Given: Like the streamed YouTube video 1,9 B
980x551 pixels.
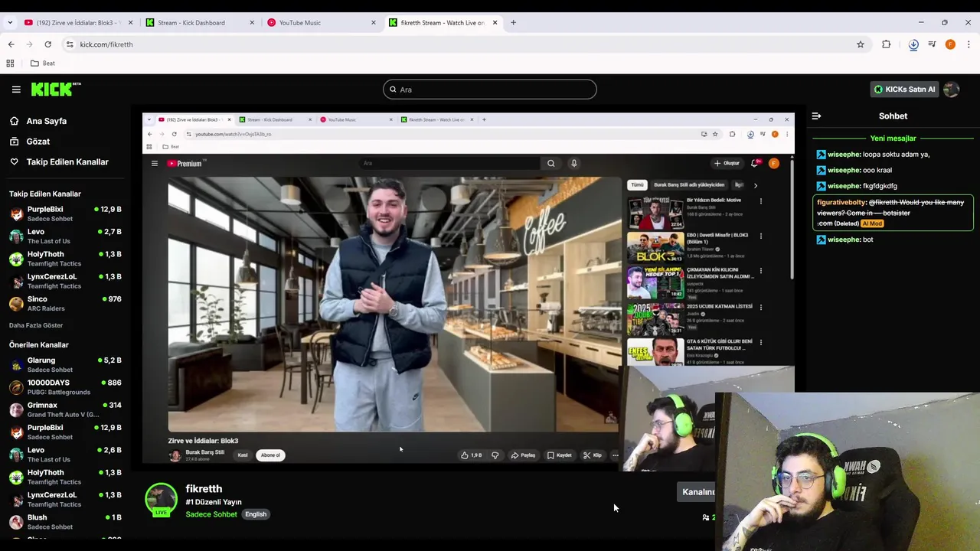Looking at the screenshot, I should tap(471, 455).
